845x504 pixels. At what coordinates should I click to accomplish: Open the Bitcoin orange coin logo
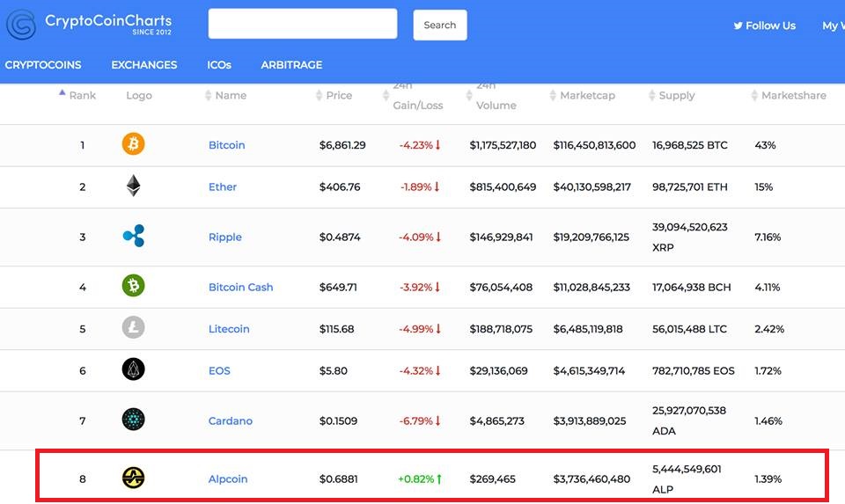pos(133,144)
